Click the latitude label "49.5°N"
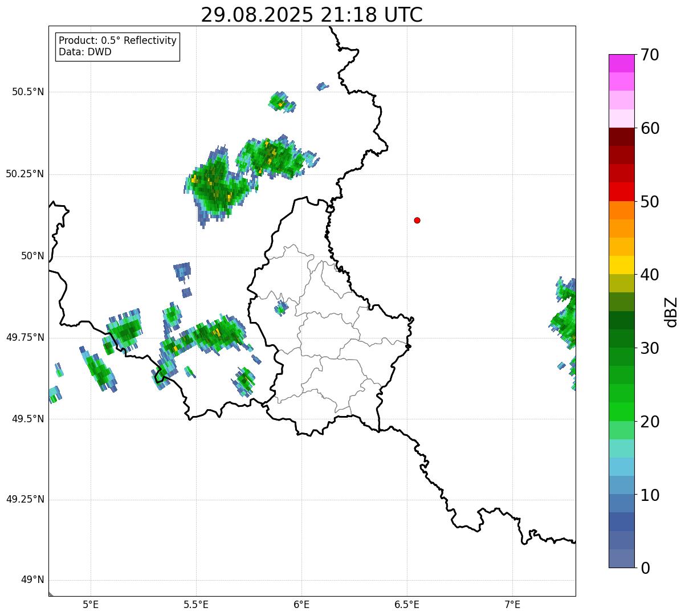685x616 pixels. tap(28, 419)
